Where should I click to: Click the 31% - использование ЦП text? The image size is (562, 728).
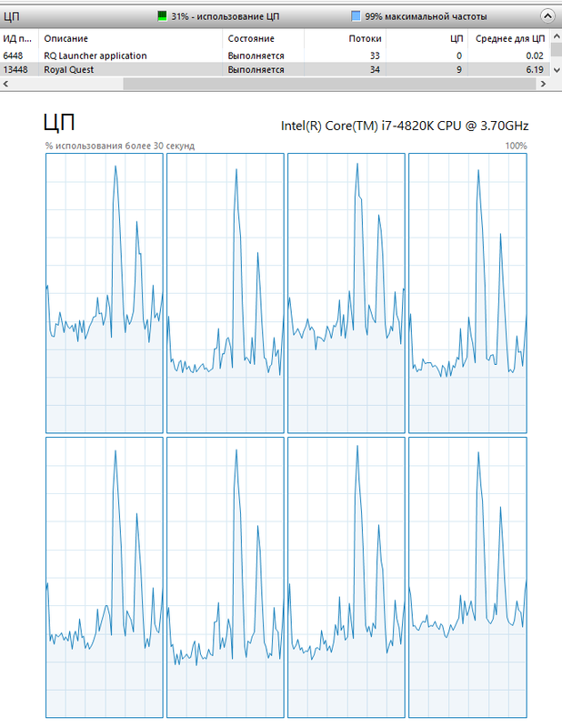(226, 16)
